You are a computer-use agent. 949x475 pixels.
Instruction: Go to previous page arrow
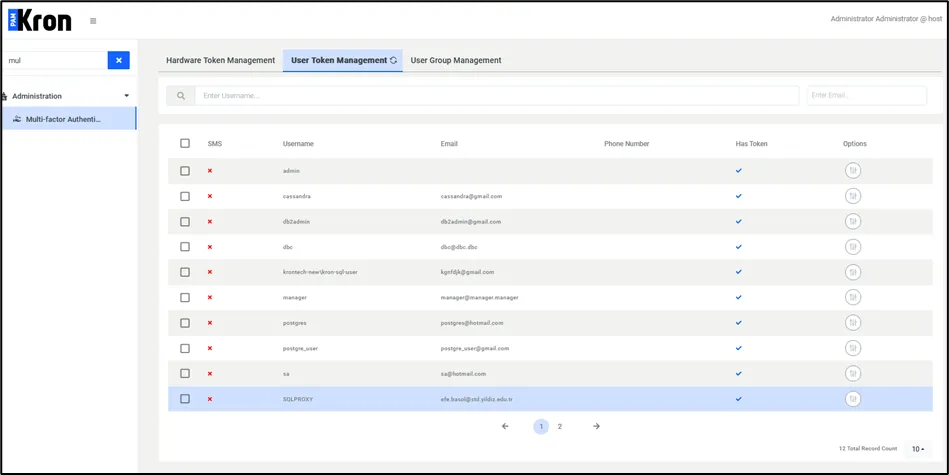pos(505,427)
